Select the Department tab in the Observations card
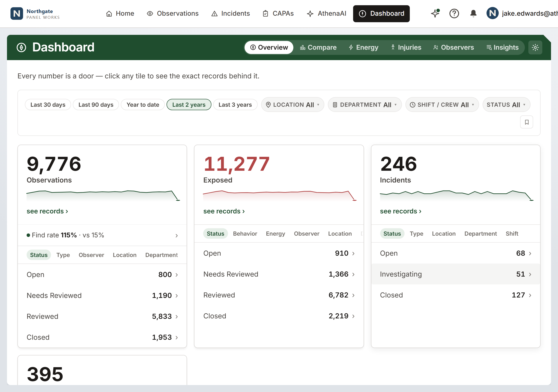The height and width of the screenshot is (392, 558). point(162,255)
